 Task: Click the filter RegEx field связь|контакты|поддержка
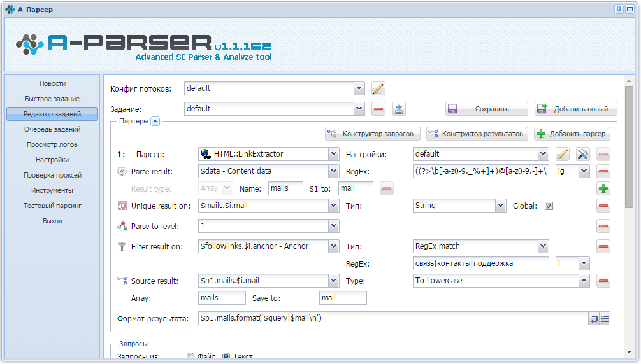click(480, 263)
